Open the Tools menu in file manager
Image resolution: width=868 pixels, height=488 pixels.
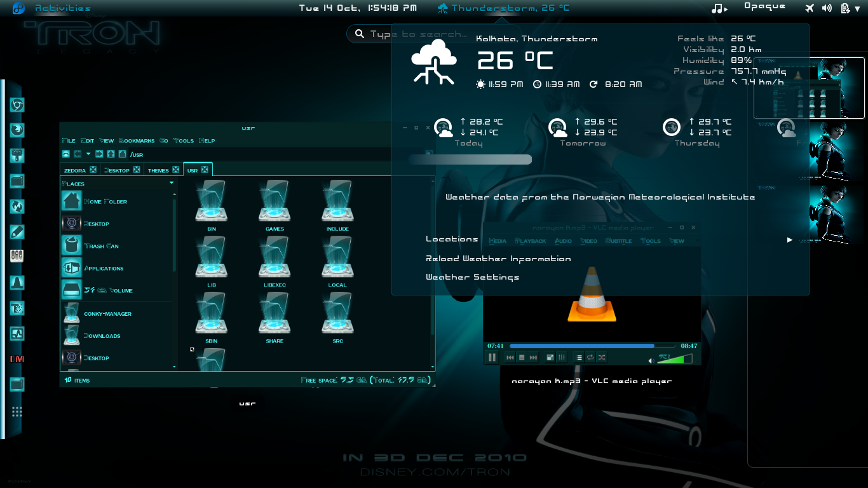[184, 140]
